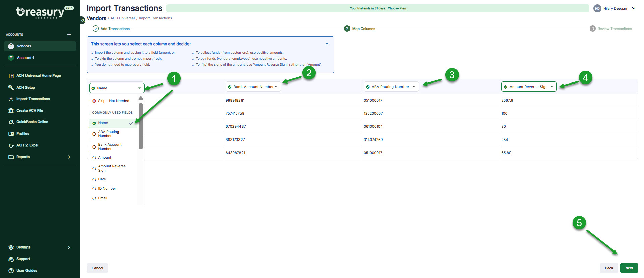Click the field list scroll-up arrow
Screen dimensions: 644x278
coord(141,98)
